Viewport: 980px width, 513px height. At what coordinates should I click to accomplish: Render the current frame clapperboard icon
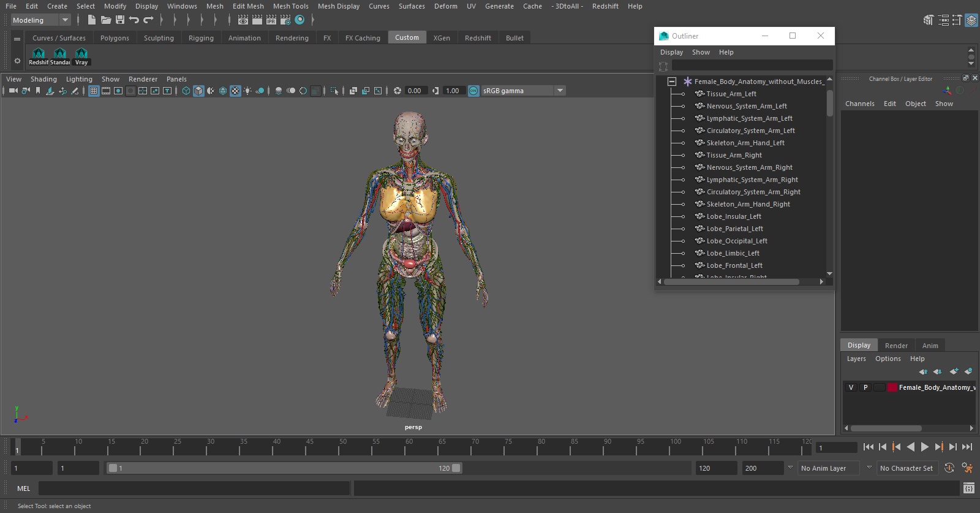(257, 20)
